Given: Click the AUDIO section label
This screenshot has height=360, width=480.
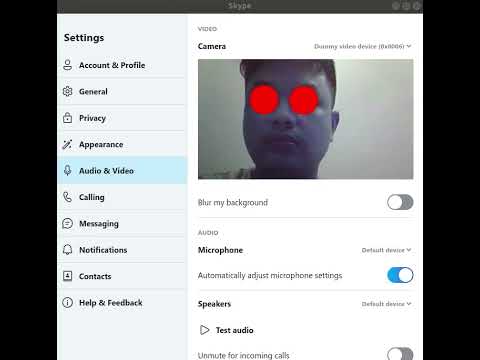Looking at the screenshot, I should click(208, 233).
